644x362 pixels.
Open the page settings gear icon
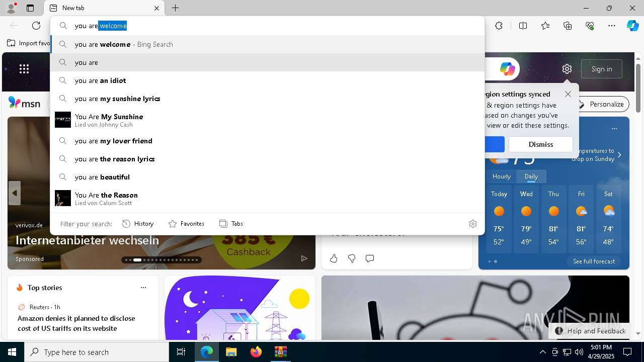(x=567, y=69)
